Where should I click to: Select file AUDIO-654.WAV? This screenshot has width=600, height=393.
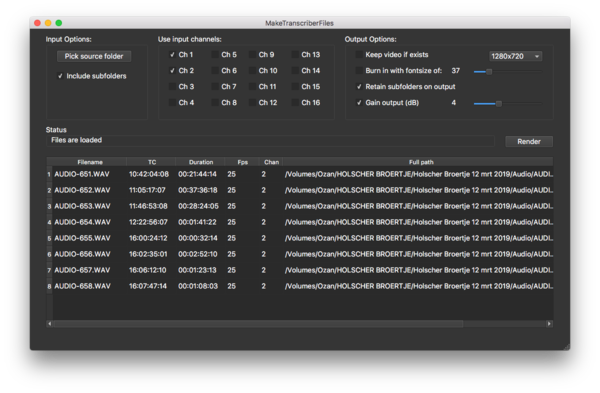[82, 222]
